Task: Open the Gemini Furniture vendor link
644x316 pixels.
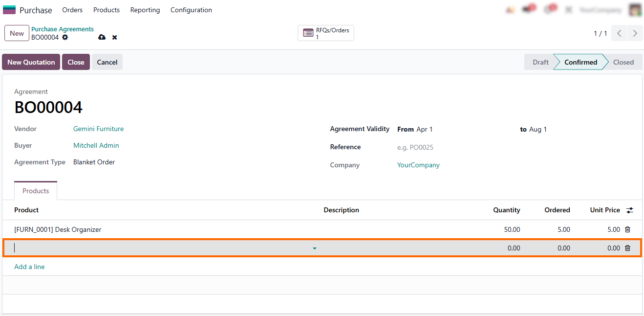Action: click(98, 129)
